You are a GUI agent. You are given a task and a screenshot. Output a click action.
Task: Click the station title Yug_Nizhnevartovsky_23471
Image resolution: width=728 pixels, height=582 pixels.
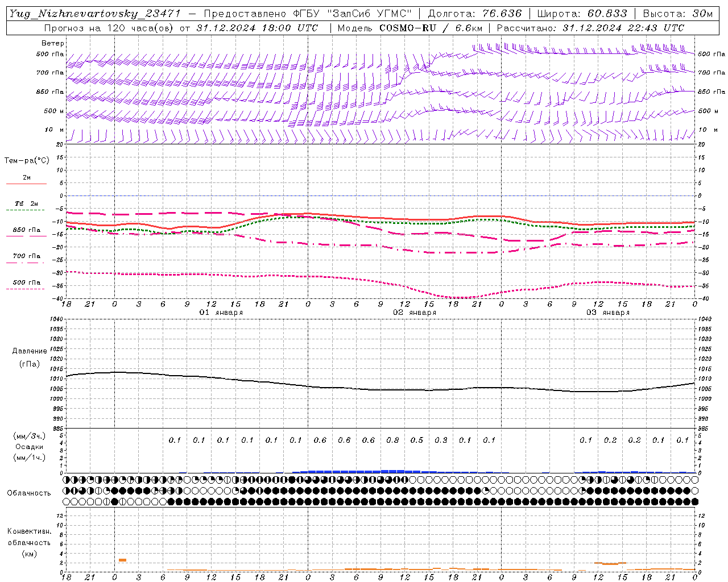tap(94, 14)
